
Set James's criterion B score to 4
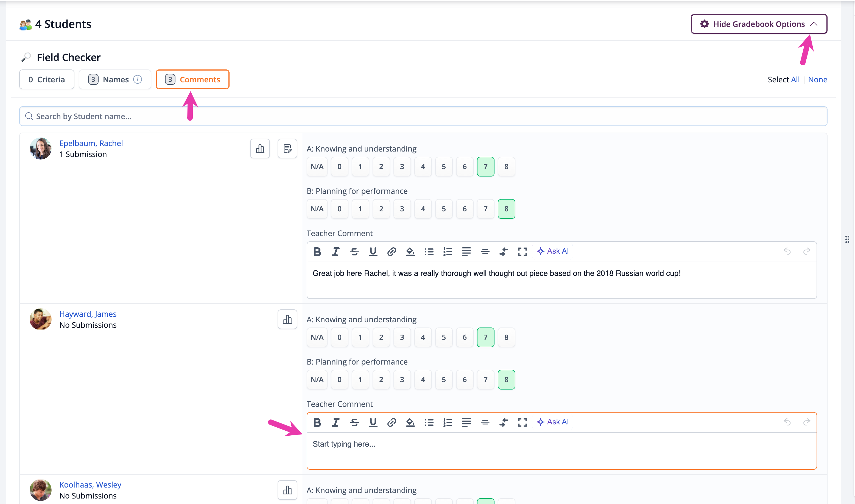[423, 380]
